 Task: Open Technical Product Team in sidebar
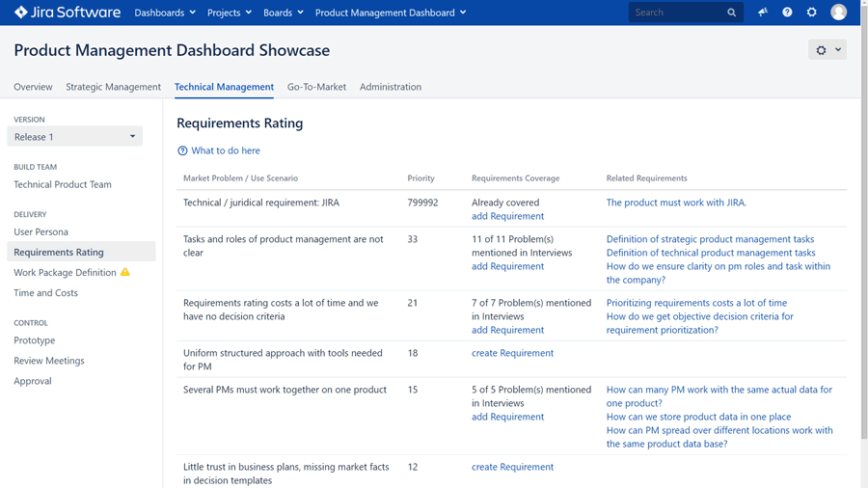63,184
